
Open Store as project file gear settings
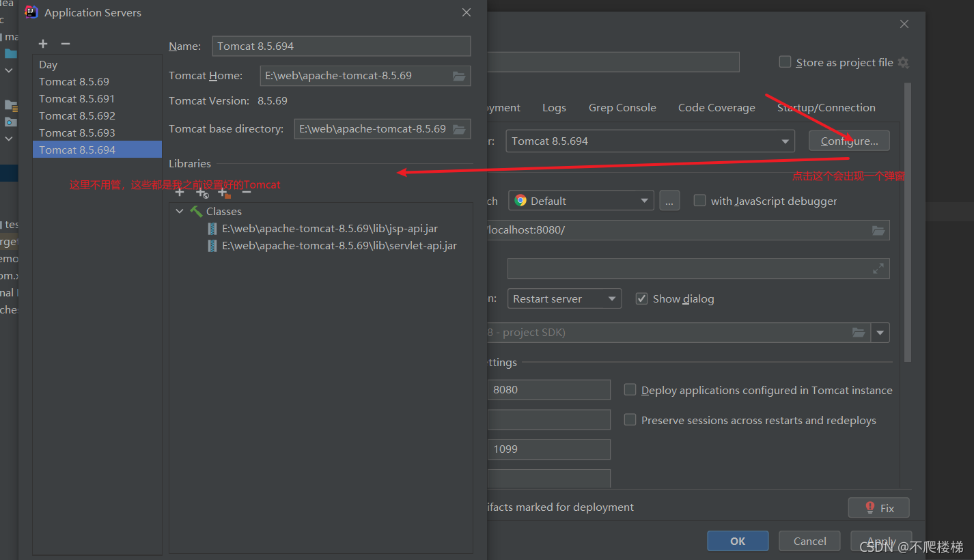(903, 62)
